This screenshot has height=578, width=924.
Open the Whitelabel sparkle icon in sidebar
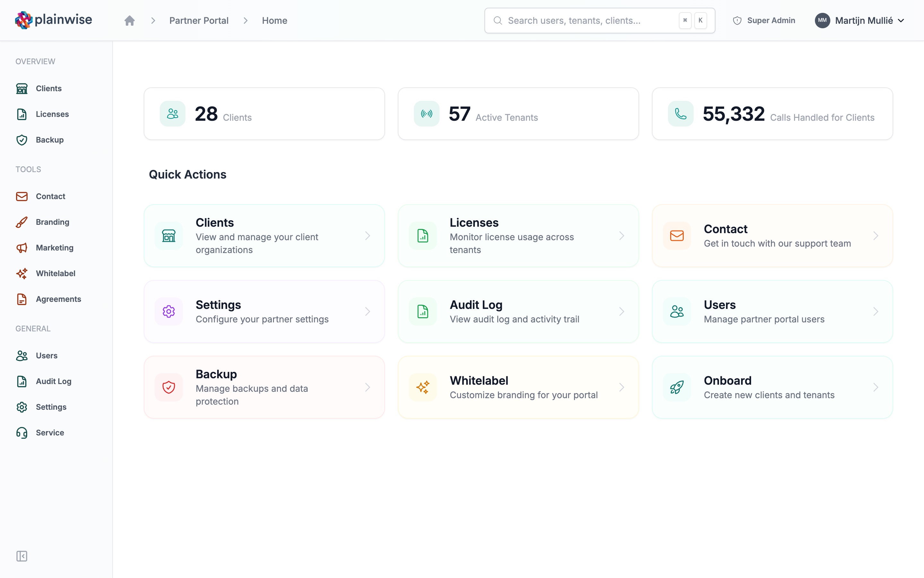pyautogui.click(x=22, y=273)
